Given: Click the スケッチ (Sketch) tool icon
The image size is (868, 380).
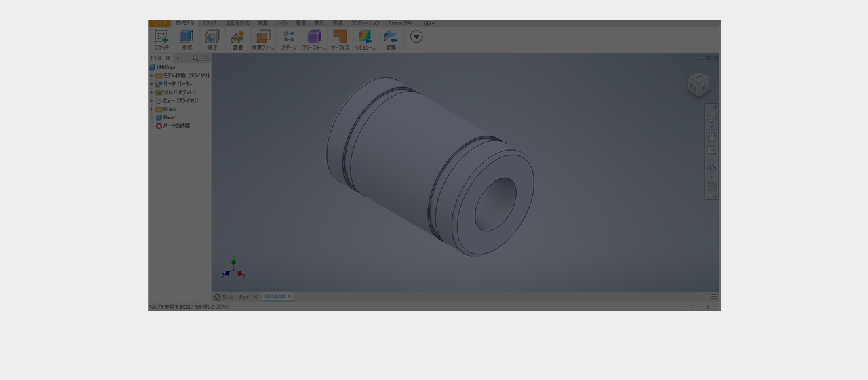Looking at the screenshot, I should point(161,37).
